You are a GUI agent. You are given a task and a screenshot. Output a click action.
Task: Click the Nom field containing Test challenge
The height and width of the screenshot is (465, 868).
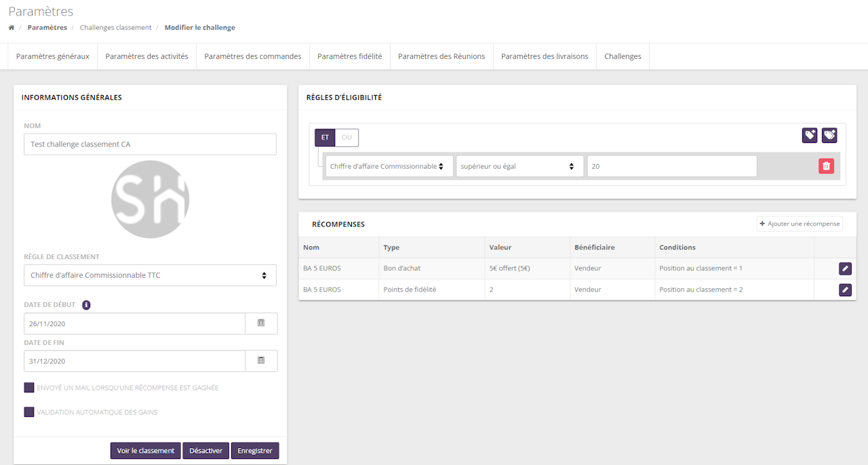pos(150,144)
